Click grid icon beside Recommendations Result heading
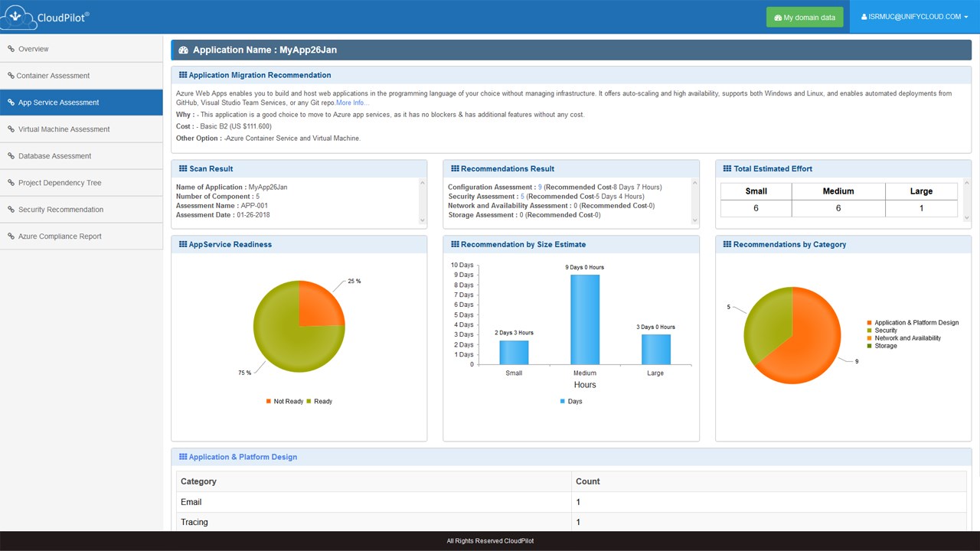The width and height of the screenshot is (980, 551). (x=455, y=168)
